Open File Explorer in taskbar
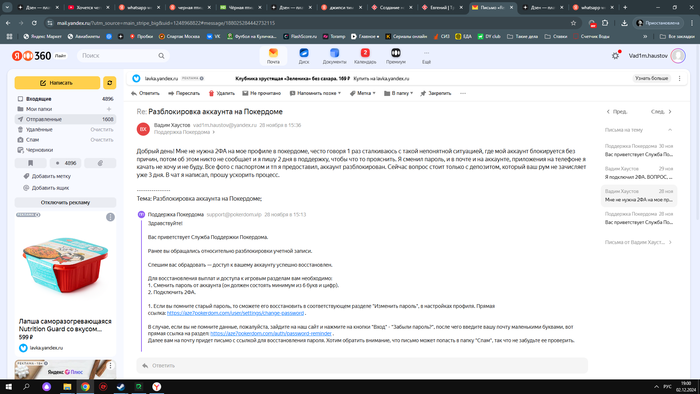The height and width of the screenshot is (394, 700). pyautogui.click(x=67, y=387)
